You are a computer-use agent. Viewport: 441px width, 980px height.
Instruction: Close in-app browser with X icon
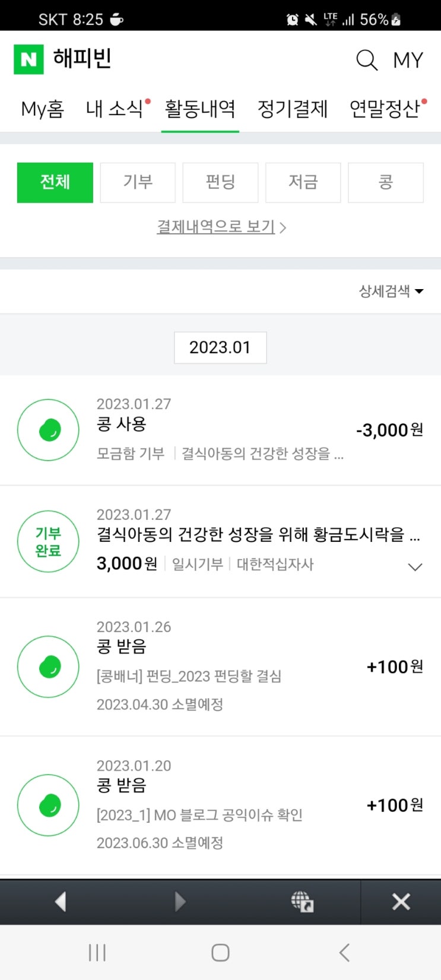pyautogui.click(x=401, y=902)
